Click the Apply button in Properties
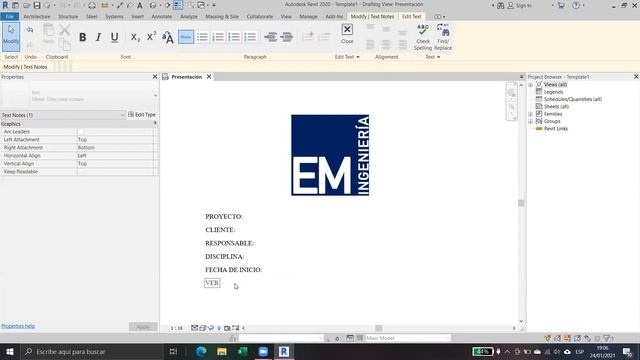Screen dimensions: 640x360 [x=143, y=327]
